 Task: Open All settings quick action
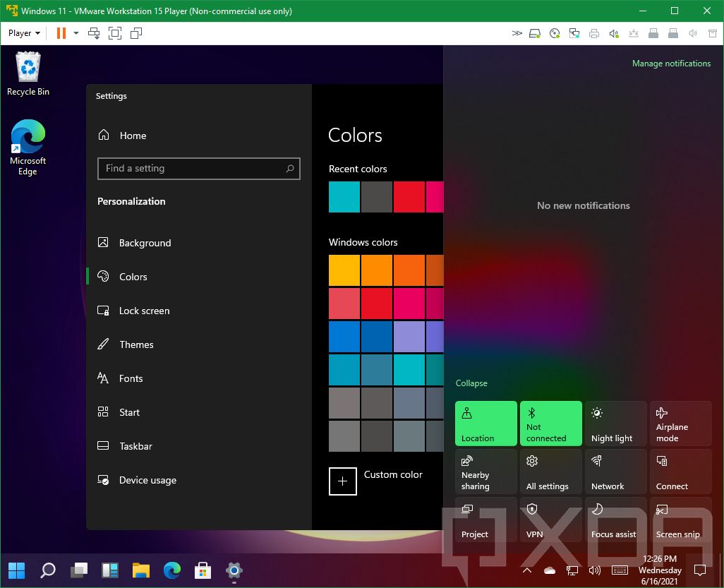click(x=551, y=472)
